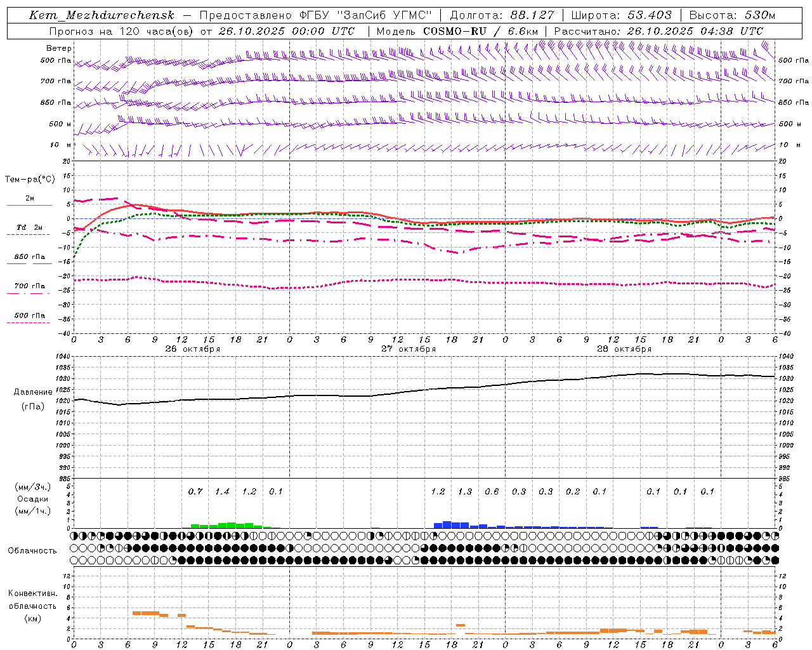812x650 pixels.
Task: Click the Td 2м dew point legend entry
Action: click(x=29, y=227)
